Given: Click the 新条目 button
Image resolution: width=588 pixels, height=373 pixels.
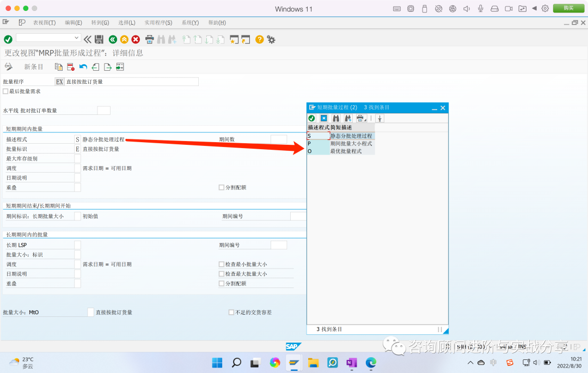Looking at the screenshot, I should pos(33,67).
